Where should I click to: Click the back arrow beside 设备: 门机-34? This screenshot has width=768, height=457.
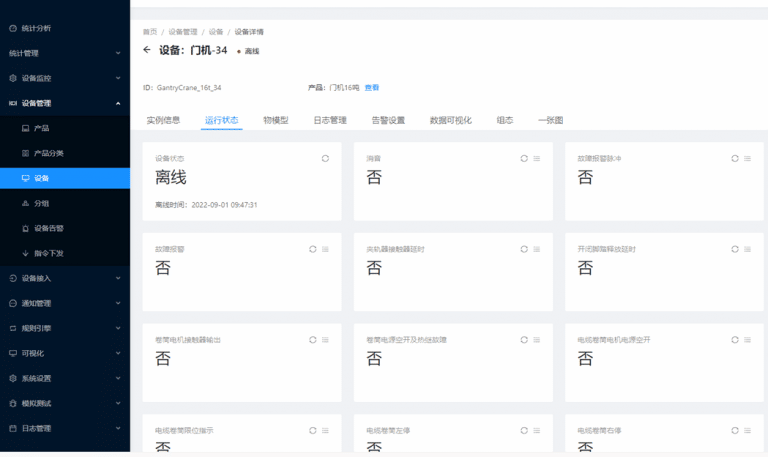pos(147,50)
